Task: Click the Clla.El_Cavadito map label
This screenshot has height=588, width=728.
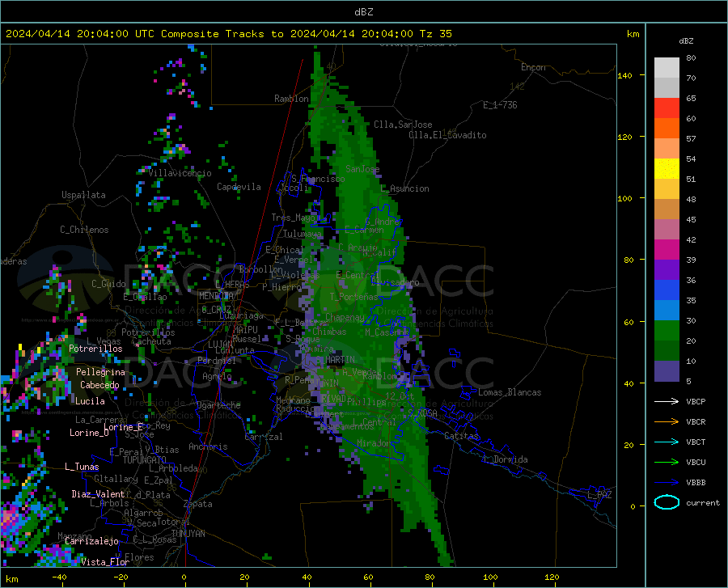Action: [447, 135]
